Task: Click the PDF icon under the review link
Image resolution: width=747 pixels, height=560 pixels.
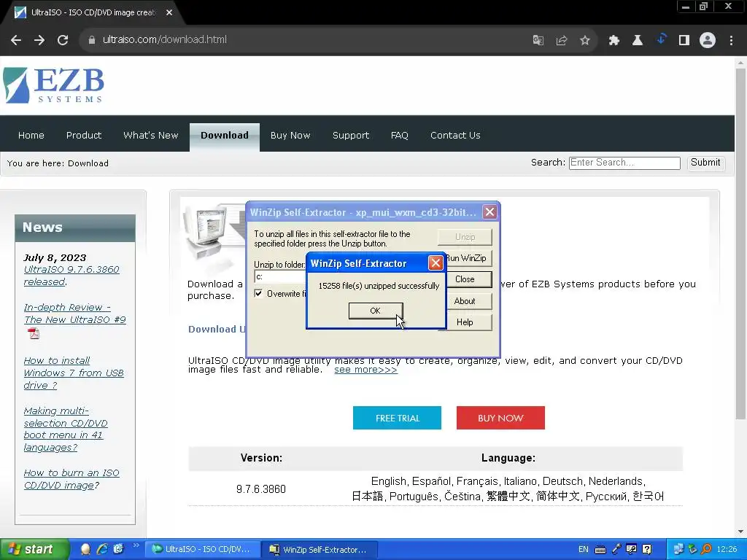Action: coord(34,333)
